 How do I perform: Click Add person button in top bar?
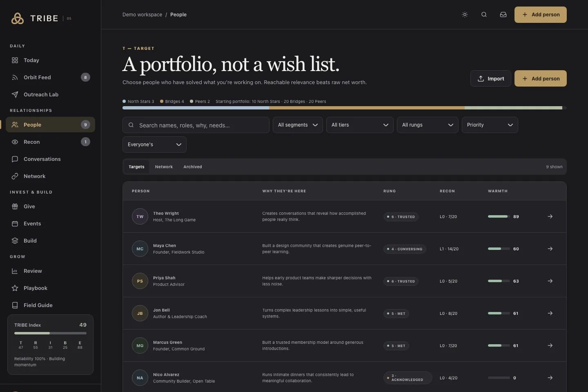click(541, 15)
